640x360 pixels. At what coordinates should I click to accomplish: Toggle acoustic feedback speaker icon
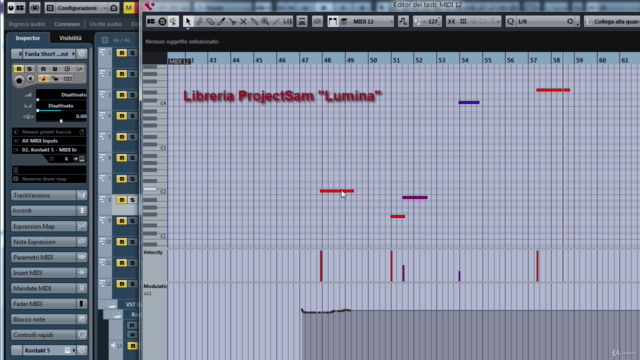coord(173,22)
